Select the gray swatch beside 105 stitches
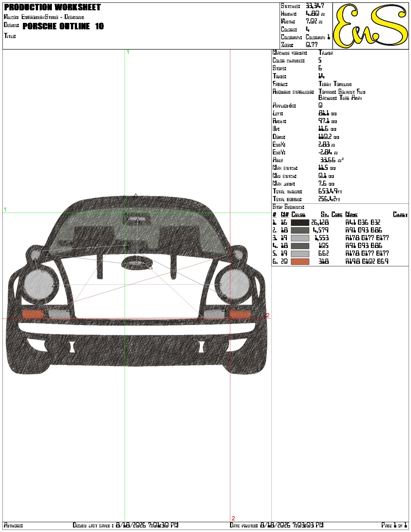Viewport: 411px width, 532px height. 300,246
